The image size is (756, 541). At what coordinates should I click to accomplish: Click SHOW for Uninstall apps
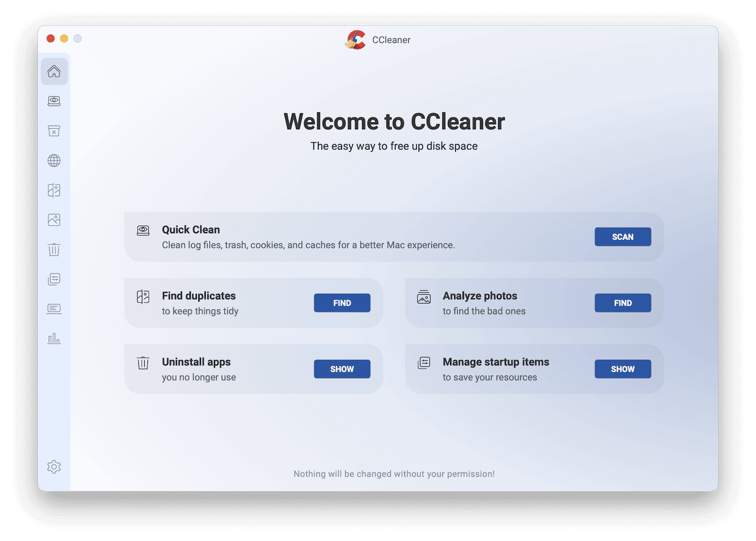(x=342, y=369)
